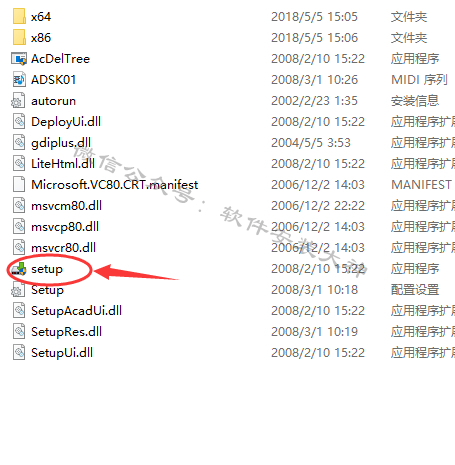This screenshot has height=465, width=455.
Task: Click the Microsoft.VC80.CRT.manifest file icon
Action: point(19,185)
